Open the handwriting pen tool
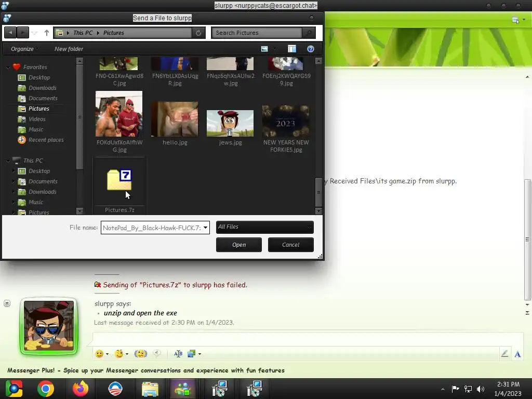 click(504, 354)
